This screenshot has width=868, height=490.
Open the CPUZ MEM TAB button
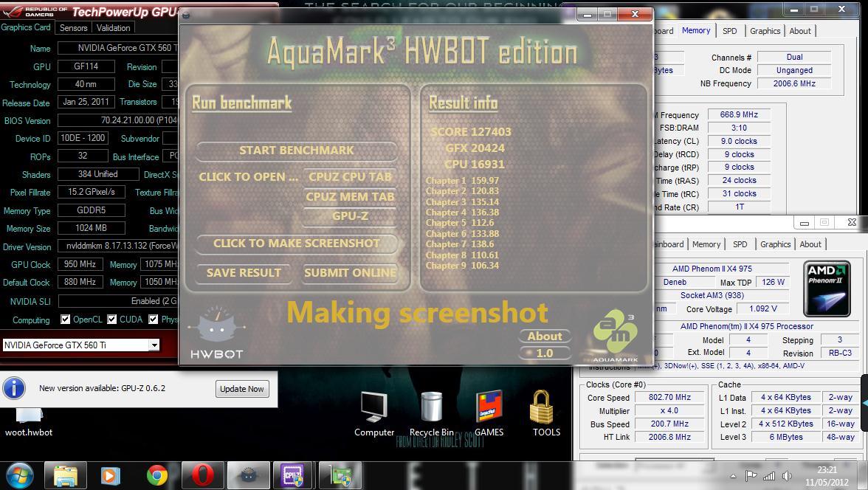click(350, 196)
